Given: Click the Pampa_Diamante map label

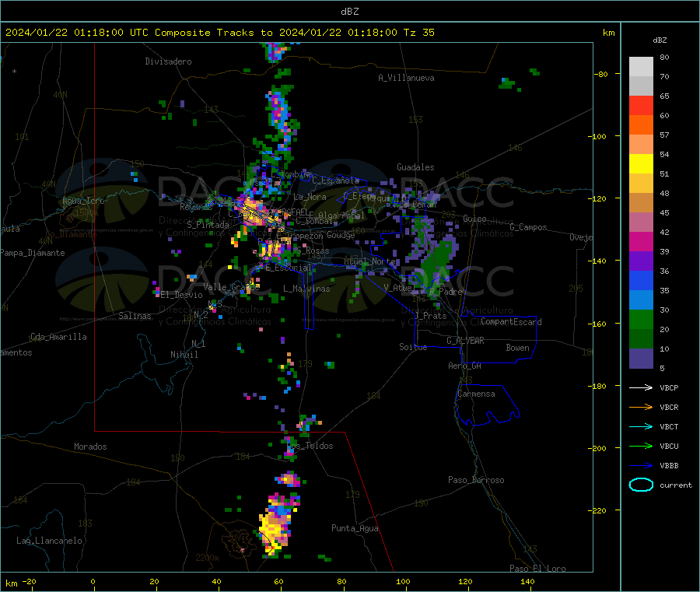Looking at the screenshot, I should tap(33, 253).
